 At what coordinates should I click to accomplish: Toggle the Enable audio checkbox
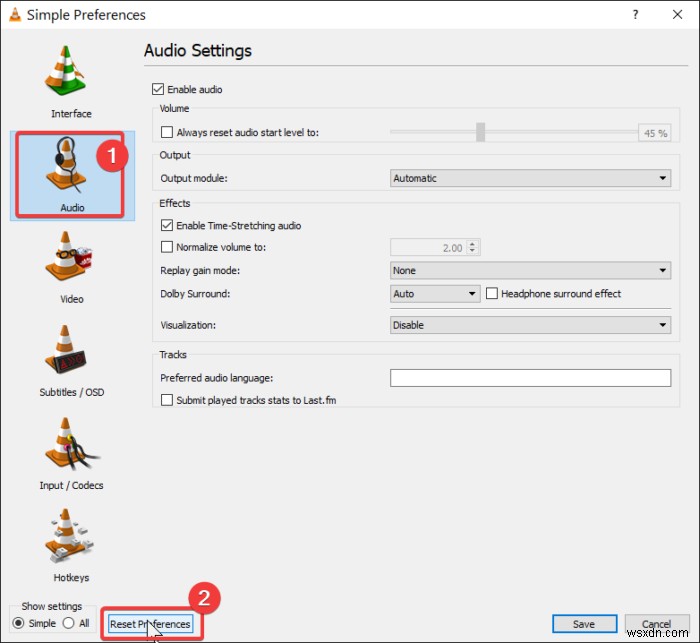click(158, 89)
